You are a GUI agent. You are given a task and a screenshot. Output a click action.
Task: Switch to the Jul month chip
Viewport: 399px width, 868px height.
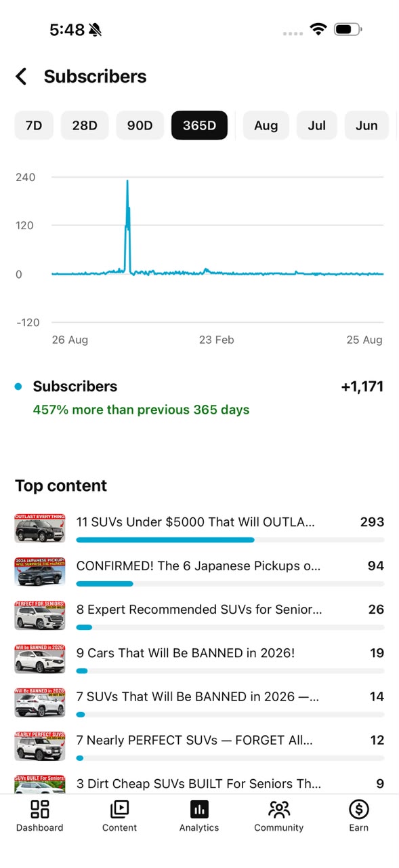[317, 125]
